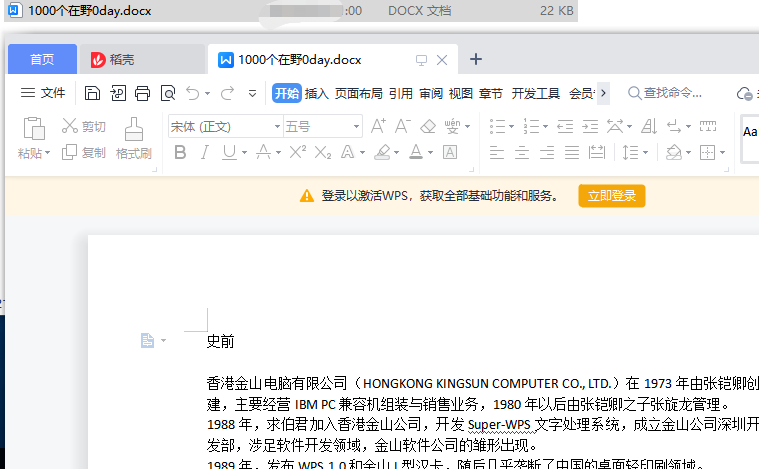
Task: Switch to the 开发工具 tab
Action: [x=536, y=93]
